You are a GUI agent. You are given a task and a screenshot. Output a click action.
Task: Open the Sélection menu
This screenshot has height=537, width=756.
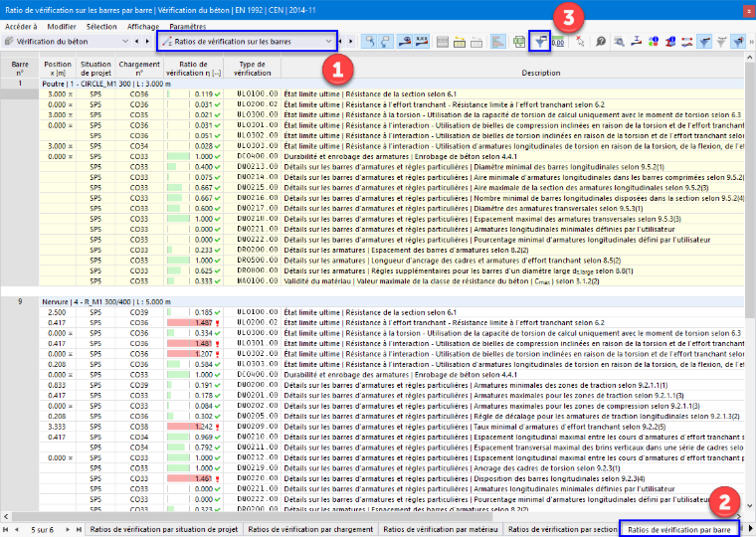101,27
